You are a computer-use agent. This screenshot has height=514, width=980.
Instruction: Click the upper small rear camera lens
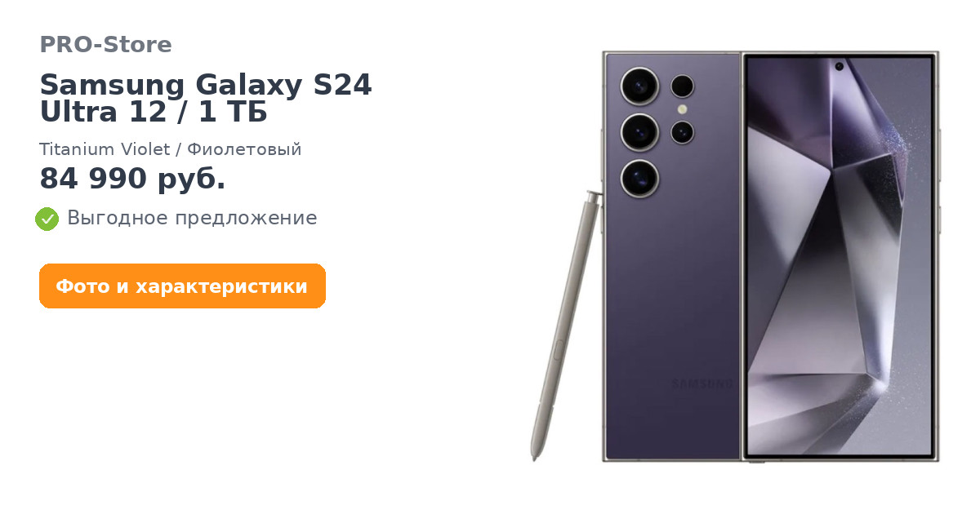[683, 86]
